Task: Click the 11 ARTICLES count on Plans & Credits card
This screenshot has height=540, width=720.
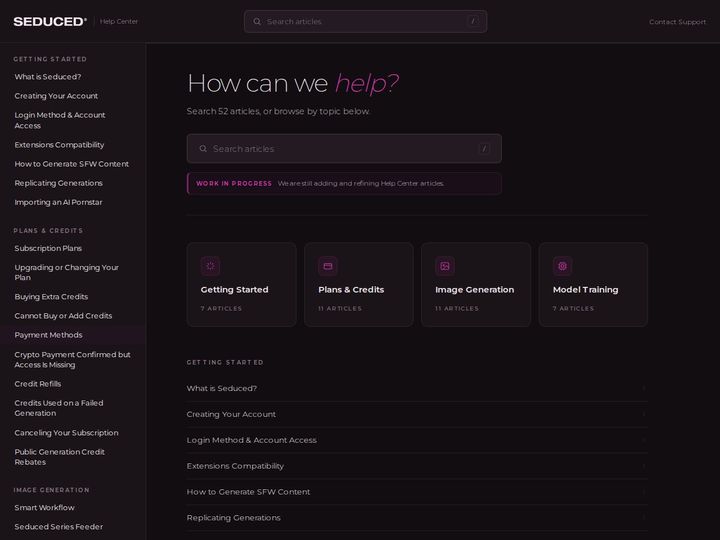Action: 340,309
